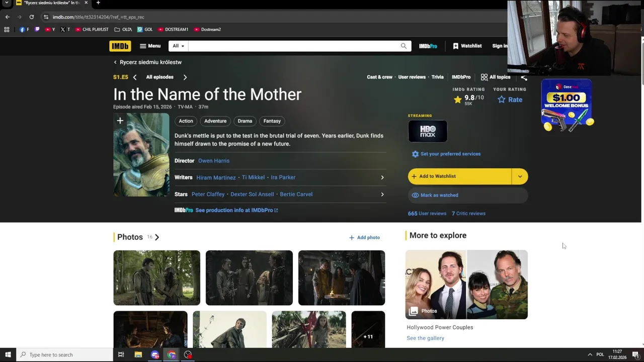Mark episode as watched
This screenshot has width=644, height=362.
[468, 195]
